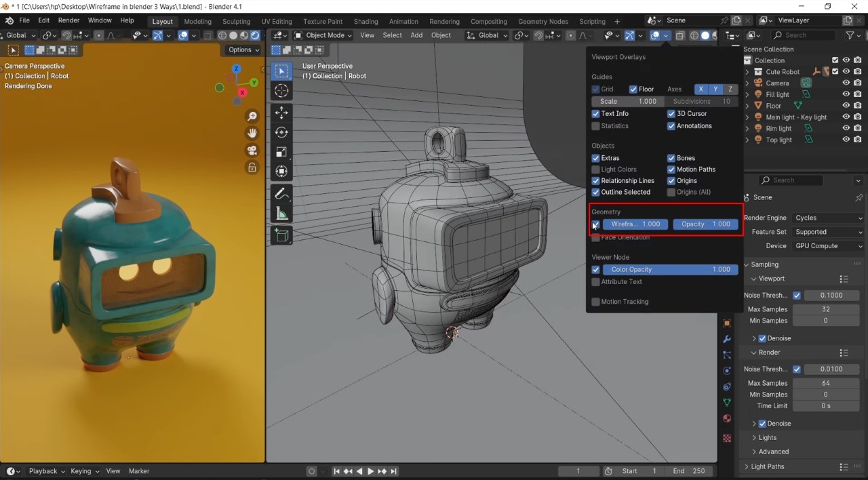
Task: Open the Object Mode dropdown
Action: (323, 35)
